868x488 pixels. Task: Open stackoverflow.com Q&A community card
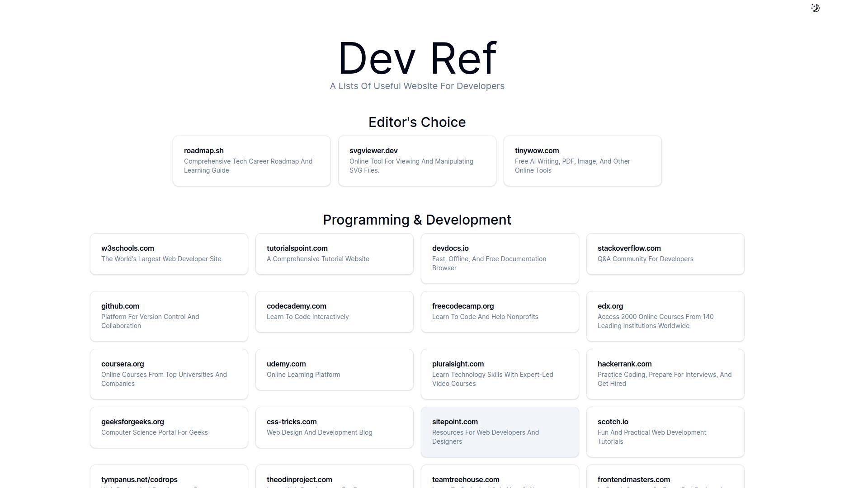tap(665, 254)
